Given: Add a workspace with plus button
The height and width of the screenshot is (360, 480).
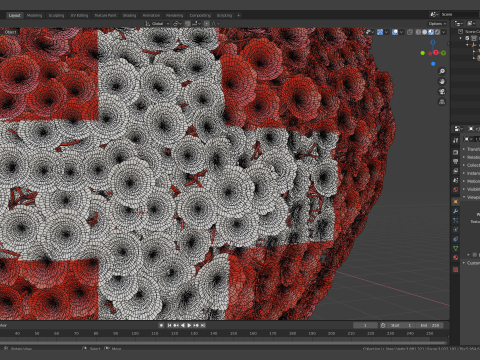Looking at the screenshot, I should point(239,15).
